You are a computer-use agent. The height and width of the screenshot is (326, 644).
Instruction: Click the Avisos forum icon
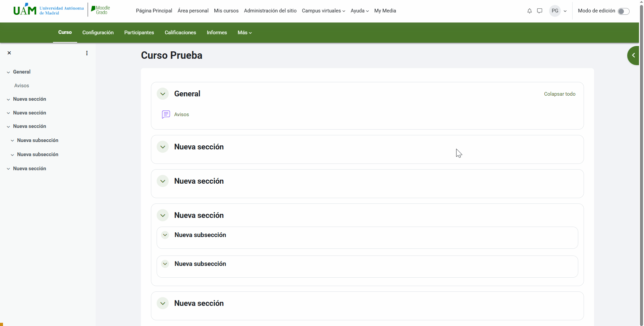pos(166,114)
